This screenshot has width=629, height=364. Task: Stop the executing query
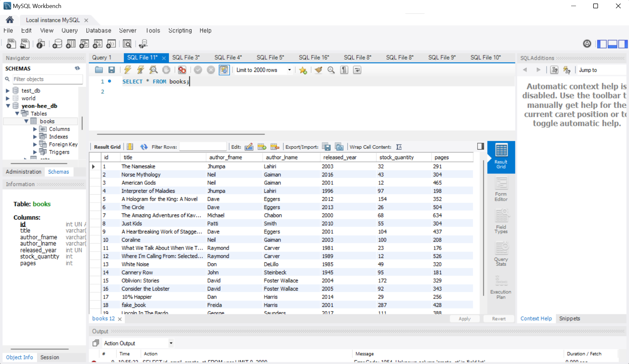[x=166, y=70]
